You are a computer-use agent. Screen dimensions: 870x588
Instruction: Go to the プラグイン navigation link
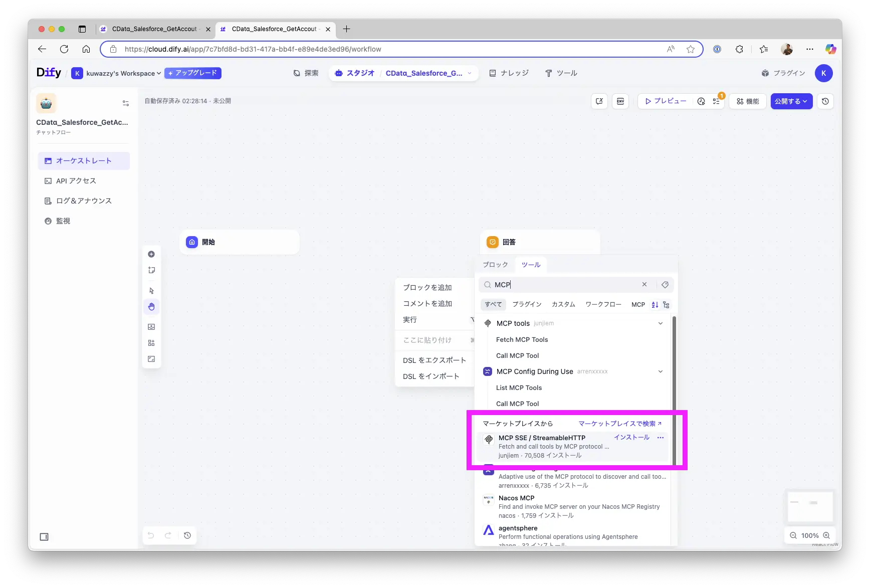click(x=783, y=73)
